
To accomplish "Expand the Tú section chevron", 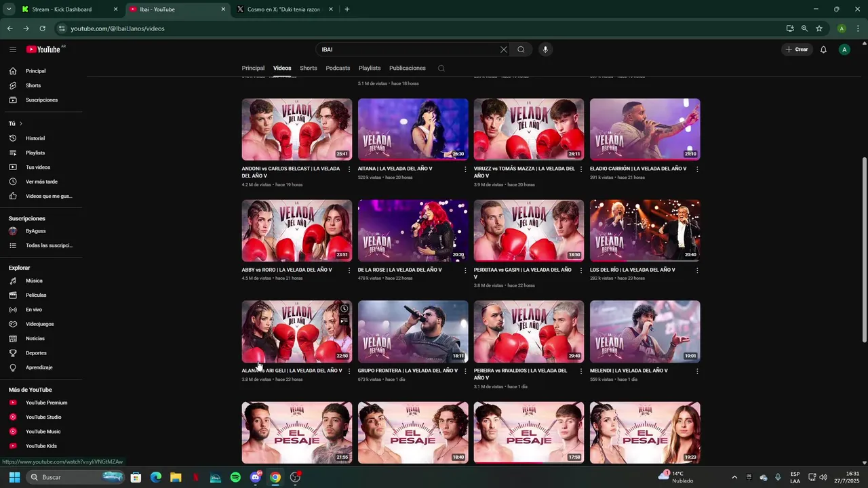I will tap(20, 123).
